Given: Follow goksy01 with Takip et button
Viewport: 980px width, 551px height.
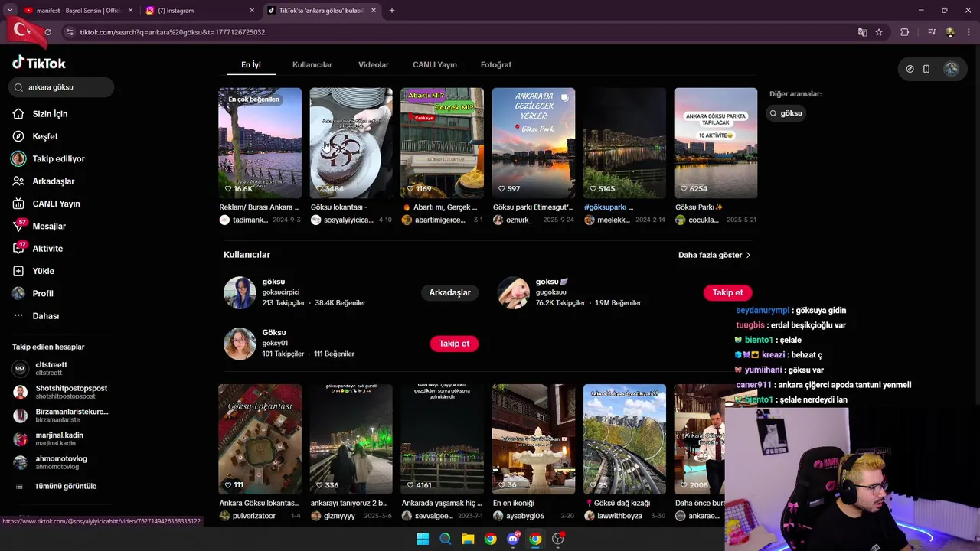Looking at the screenshot, I should pyautogui.click(x=454, y=344).
